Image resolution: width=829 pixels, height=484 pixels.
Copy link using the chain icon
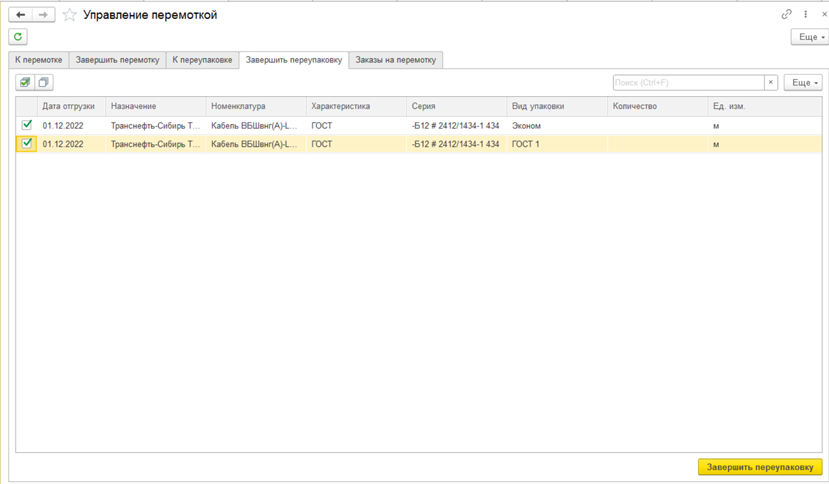(x=787, y=14)
